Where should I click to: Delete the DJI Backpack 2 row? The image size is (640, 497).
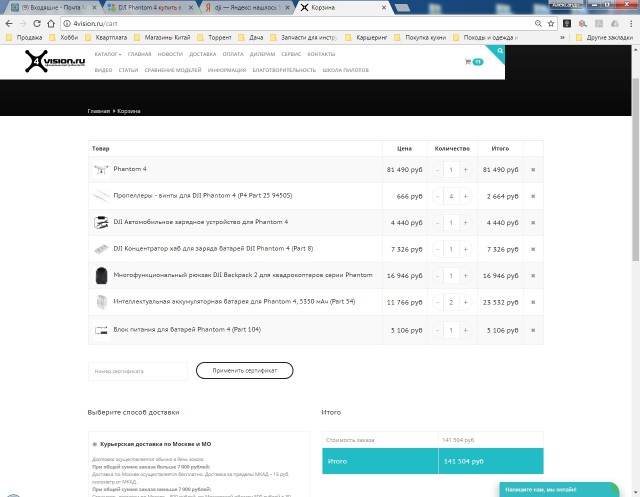[533, 274]
